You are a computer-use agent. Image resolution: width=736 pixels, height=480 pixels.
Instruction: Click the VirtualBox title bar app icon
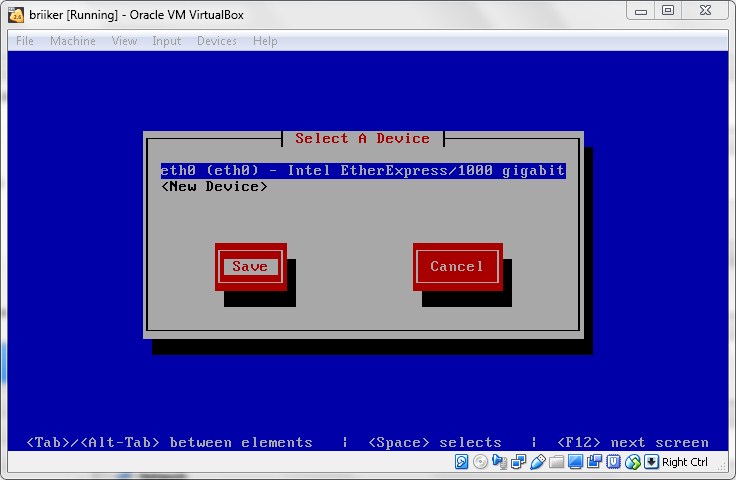tap(16, 15)
